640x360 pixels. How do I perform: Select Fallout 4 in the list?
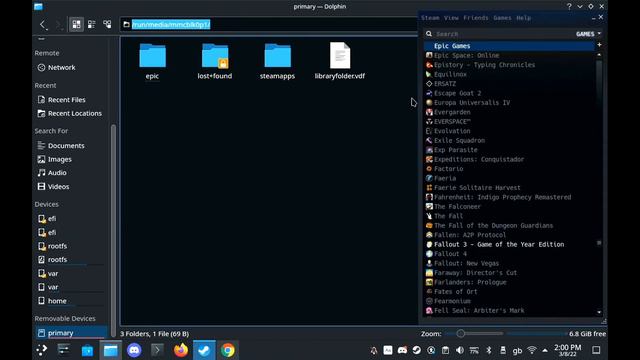tap(450, 254)
